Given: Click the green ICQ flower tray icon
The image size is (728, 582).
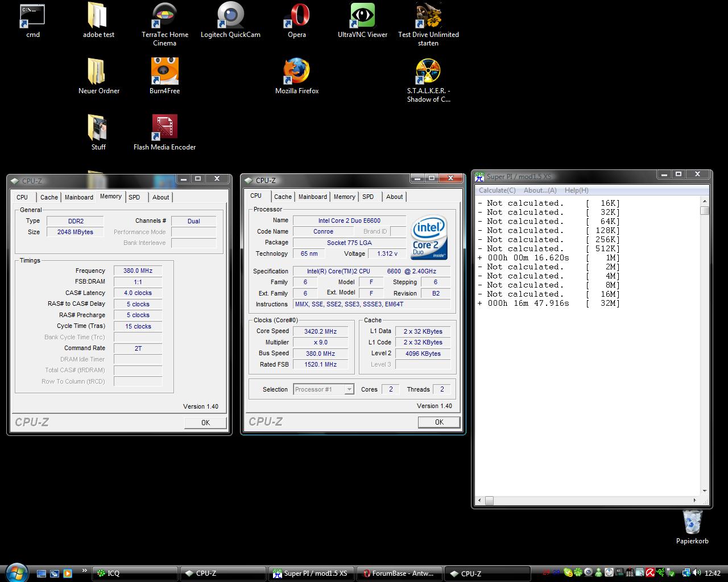Looking at the screenshot, I should click(x=578, y=573).
